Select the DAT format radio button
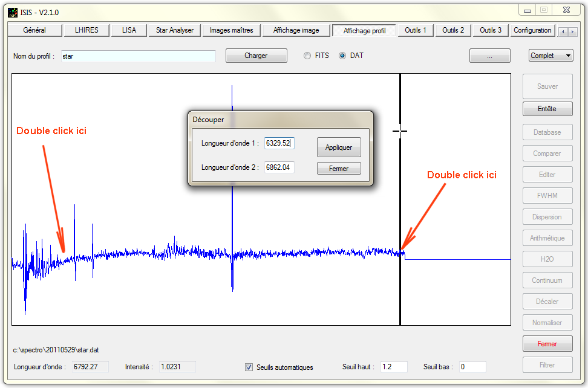The image size is (588, 388). [342, 56]
